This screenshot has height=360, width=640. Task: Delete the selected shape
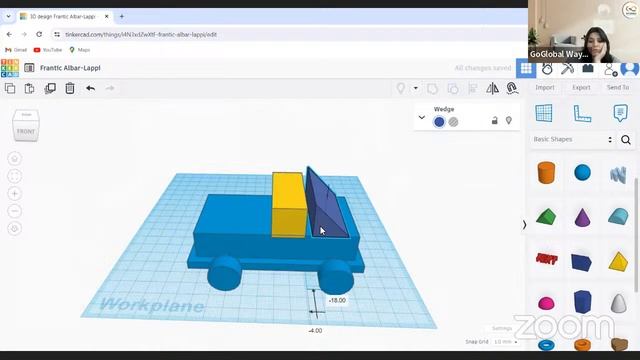[x=70, y=88]
